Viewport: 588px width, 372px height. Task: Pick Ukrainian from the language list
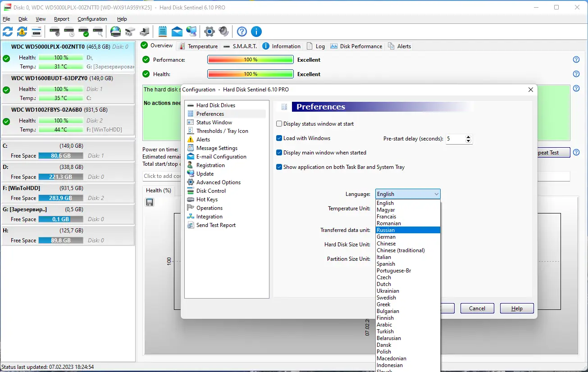(x=408, y=291)
